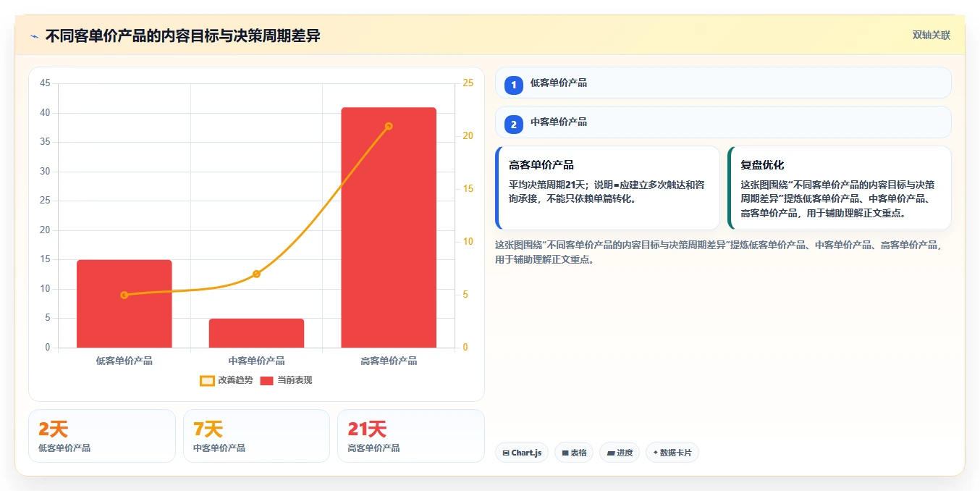Click the blue number 1 badge
Viewport: 980px width, 491px height.
[514, 85]
